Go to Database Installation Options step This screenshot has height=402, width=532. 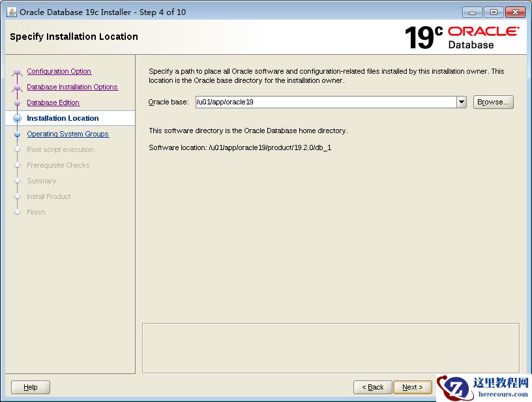pyautogui.click(x=72, y=87)
